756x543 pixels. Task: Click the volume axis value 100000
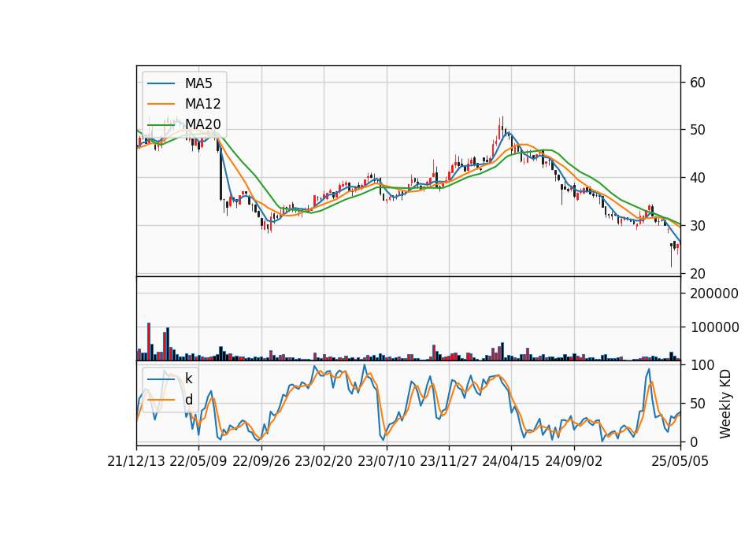point(714,327)
